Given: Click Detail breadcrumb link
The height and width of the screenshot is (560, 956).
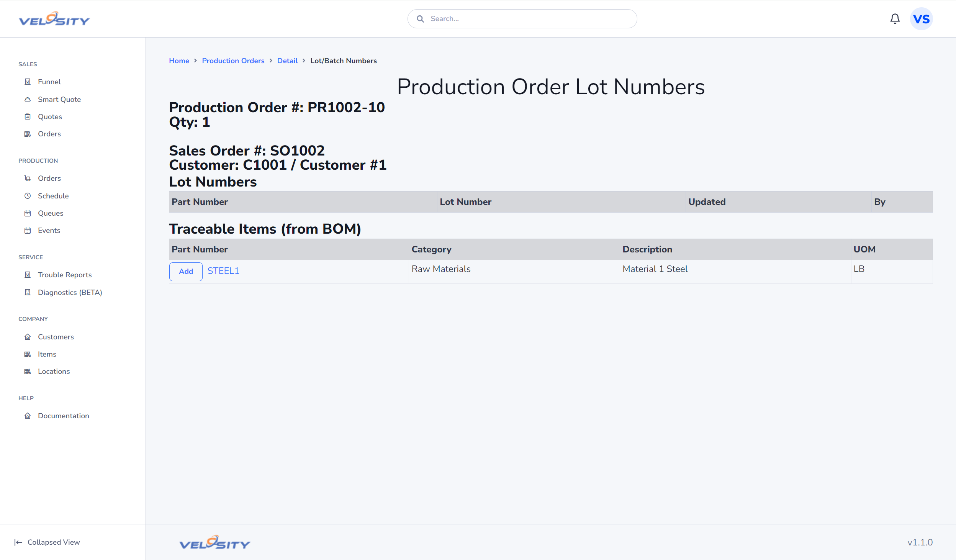Looking at the screenshot, I should (287, 61).
